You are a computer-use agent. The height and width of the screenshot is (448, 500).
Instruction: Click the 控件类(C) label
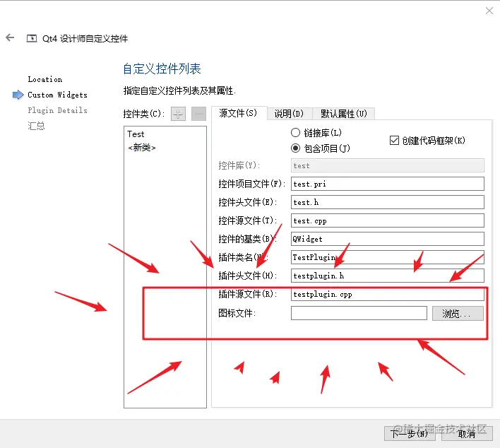click(144, 114)
